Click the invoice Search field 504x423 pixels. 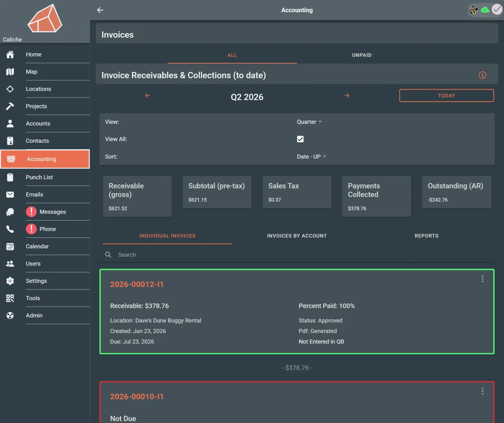pyautogui.click(x=297, y=255)
